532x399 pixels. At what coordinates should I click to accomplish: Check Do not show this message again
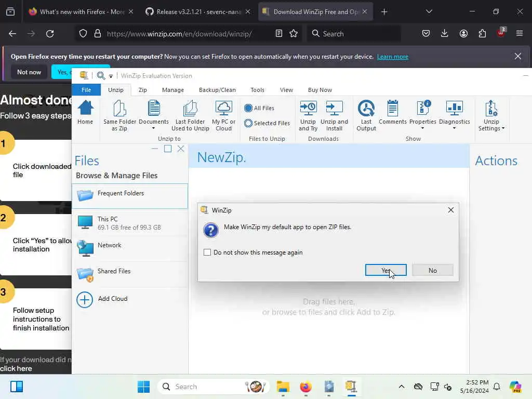(x=207, y=252)
